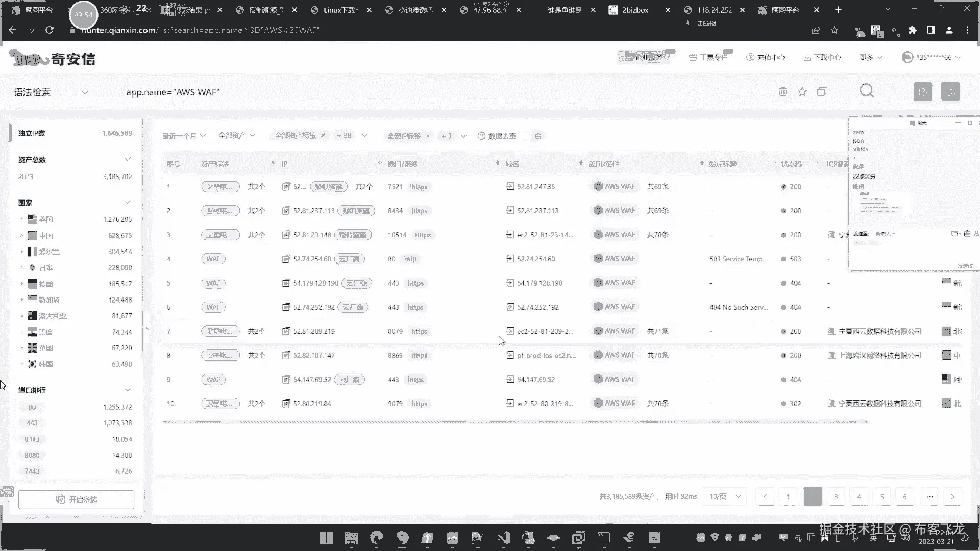Click the magnifier search icon
The width and height of the screenshot is (980, 551).
pos(867,91)
